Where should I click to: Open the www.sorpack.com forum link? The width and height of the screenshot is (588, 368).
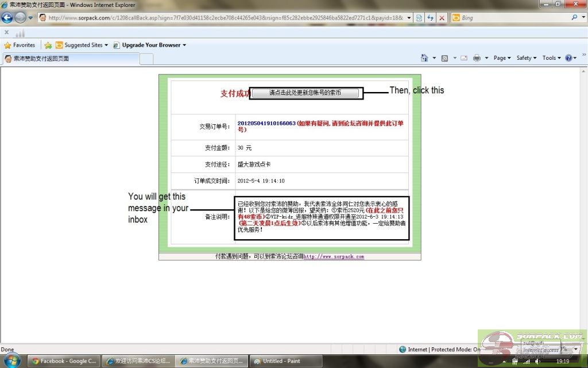pyautogui.click(x=334, y=257)
